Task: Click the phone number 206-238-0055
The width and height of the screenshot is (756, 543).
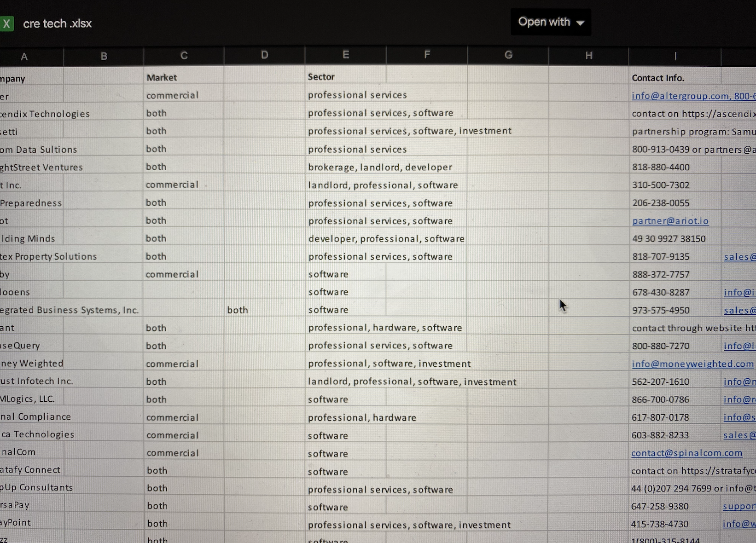Action: click(661, 203)
